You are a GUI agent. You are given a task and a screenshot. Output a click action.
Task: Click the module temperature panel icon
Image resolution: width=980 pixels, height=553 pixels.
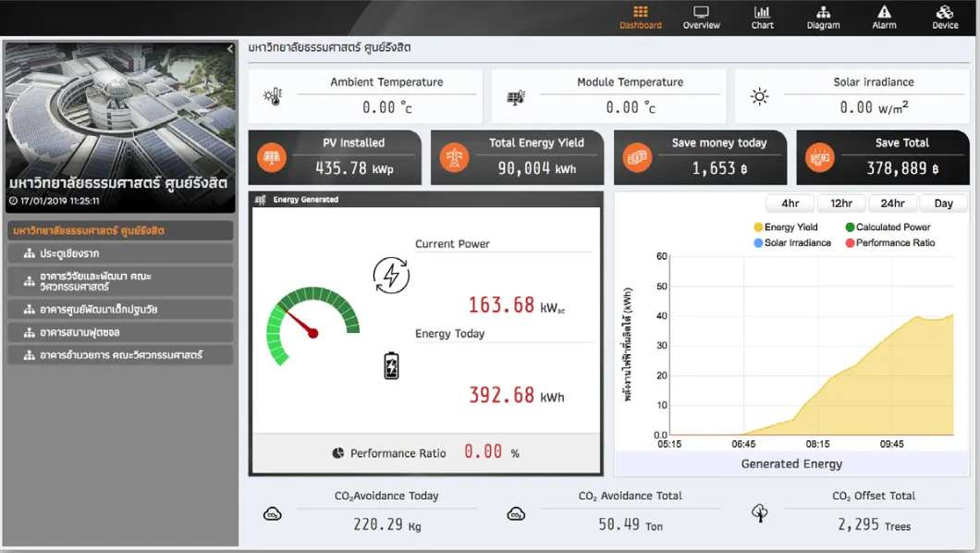(x=516, y=97)
